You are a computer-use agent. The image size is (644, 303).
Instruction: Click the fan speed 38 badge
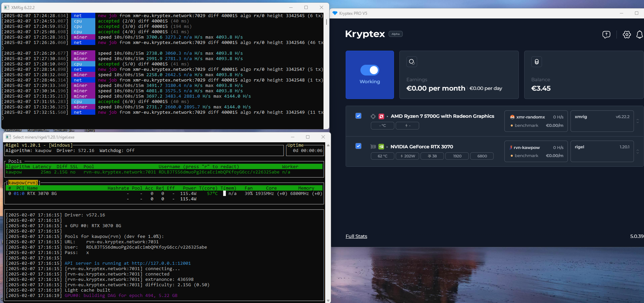point(432,156)
